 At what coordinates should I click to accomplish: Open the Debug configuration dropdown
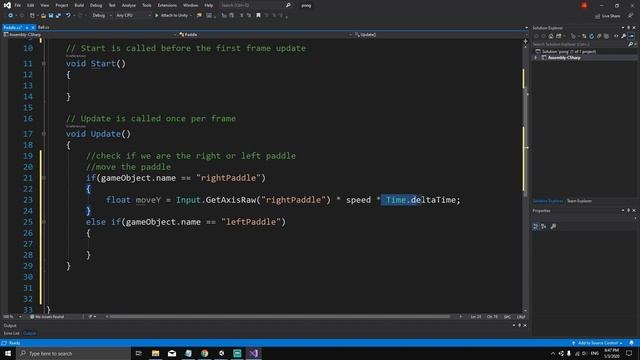[x=101, y=16]
